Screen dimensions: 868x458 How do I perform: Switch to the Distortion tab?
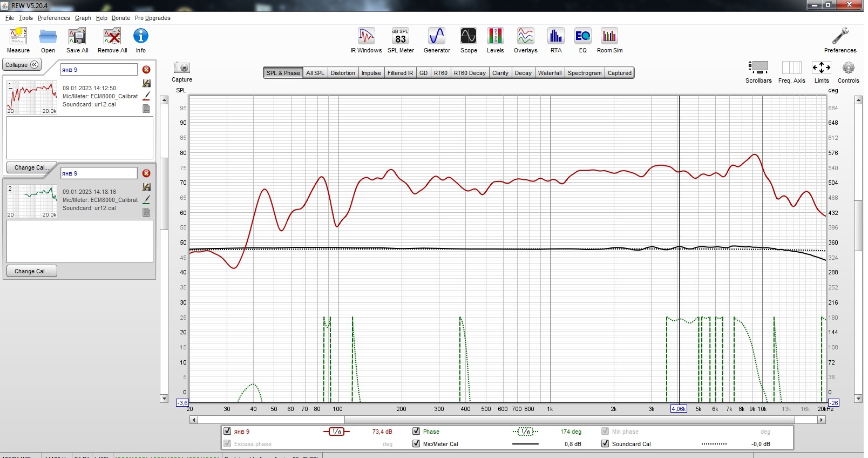point(343,73)
